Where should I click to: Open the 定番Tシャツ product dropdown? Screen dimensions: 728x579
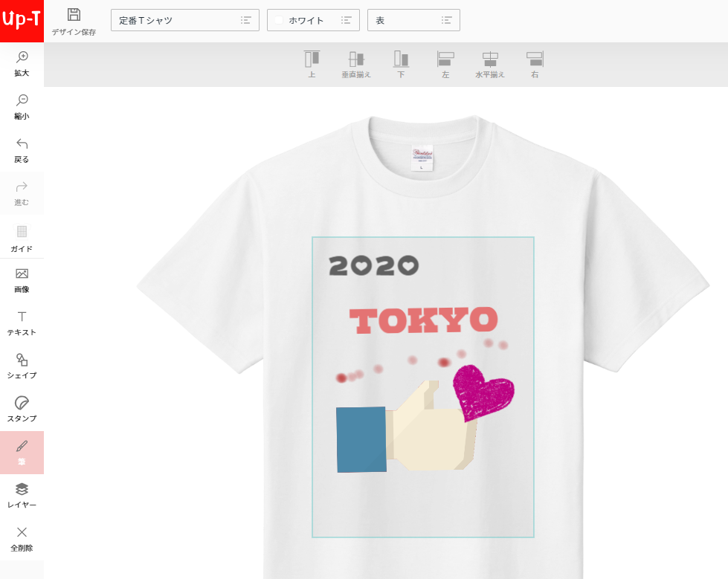click(x=184, y=20)
